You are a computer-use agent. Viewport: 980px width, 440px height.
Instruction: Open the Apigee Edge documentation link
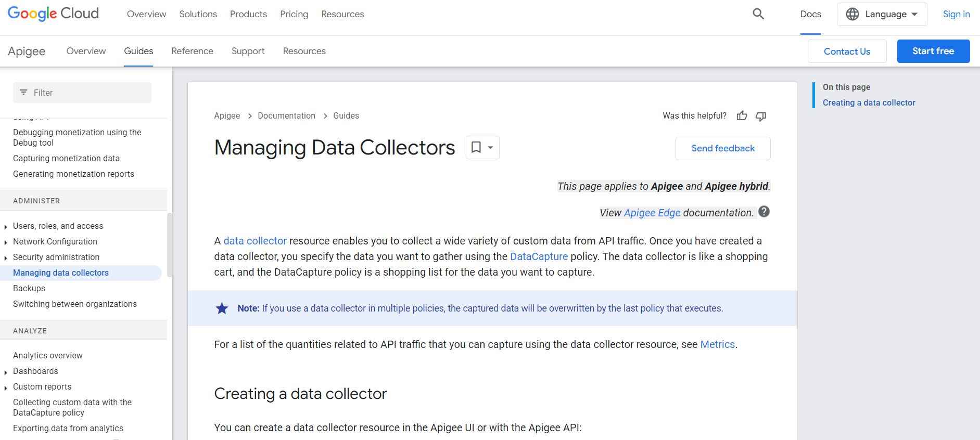point(652,213)
